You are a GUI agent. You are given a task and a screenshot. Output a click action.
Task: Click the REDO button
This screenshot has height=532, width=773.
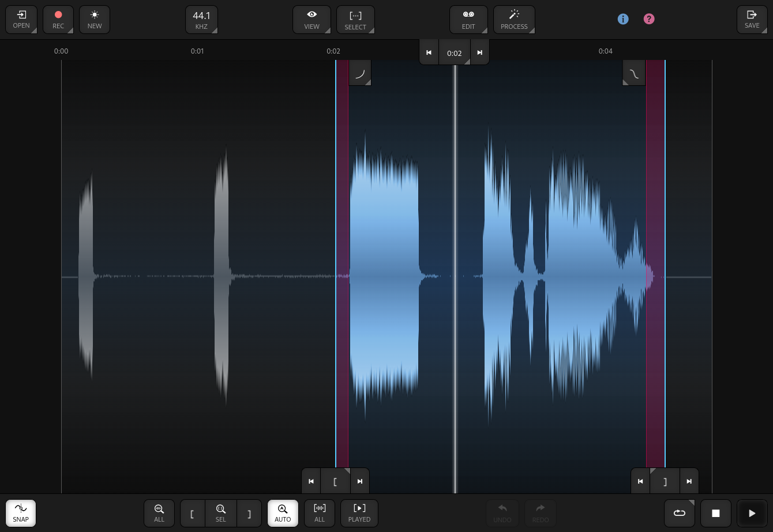tap(541, 513)
